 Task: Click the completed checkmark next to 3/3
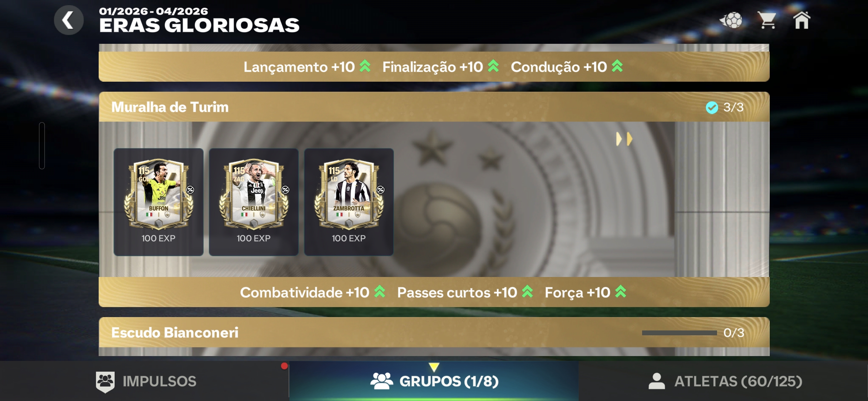click(x=712, y=107)
